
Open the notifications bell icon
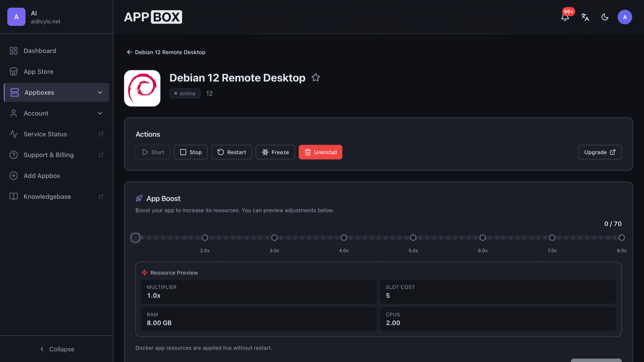coord(565,17)
